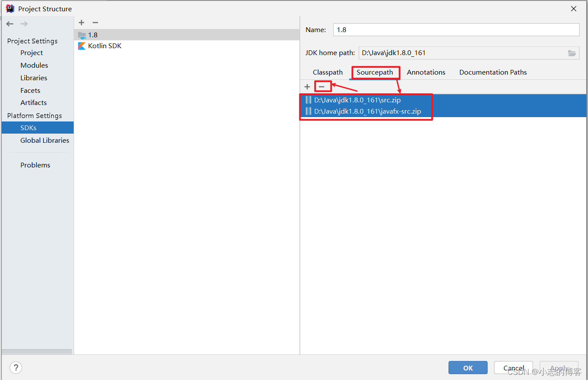
Task: Close the Project Structure dialog
Action: [574, 9]
